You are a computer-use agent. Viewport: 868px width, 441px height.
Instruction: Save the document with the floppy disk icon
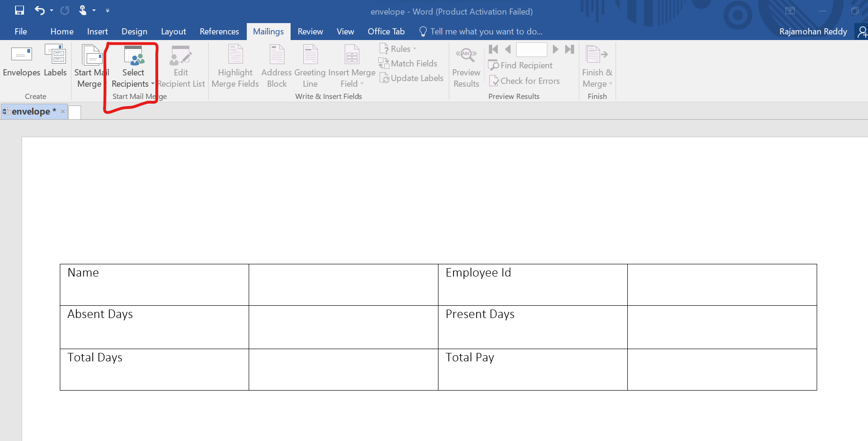[19, 10]
